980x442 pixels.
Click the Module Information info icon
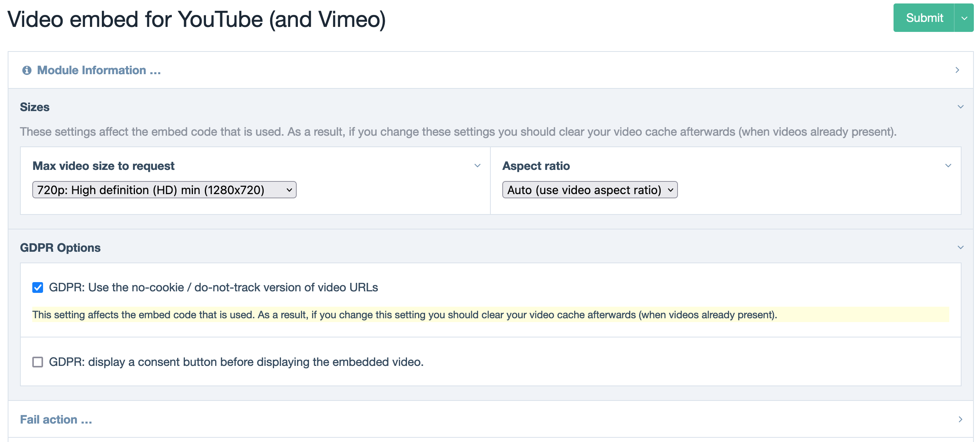(27, 70)
